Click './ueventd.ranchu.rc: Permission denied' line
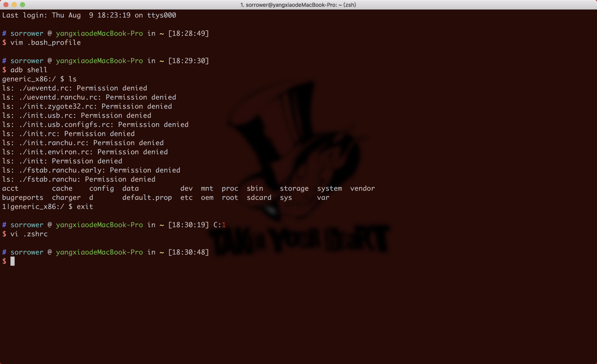 pos(89,97)
